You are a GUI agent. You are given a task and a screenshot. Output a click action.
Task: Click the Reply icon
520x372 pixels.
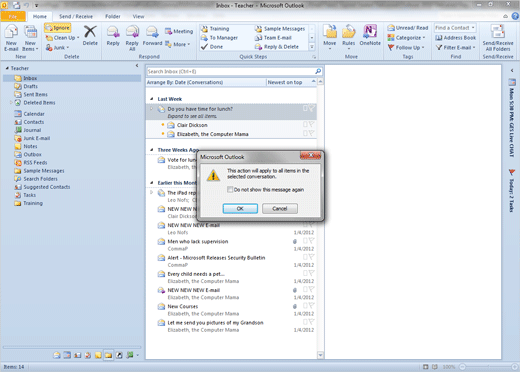[113, 32]
